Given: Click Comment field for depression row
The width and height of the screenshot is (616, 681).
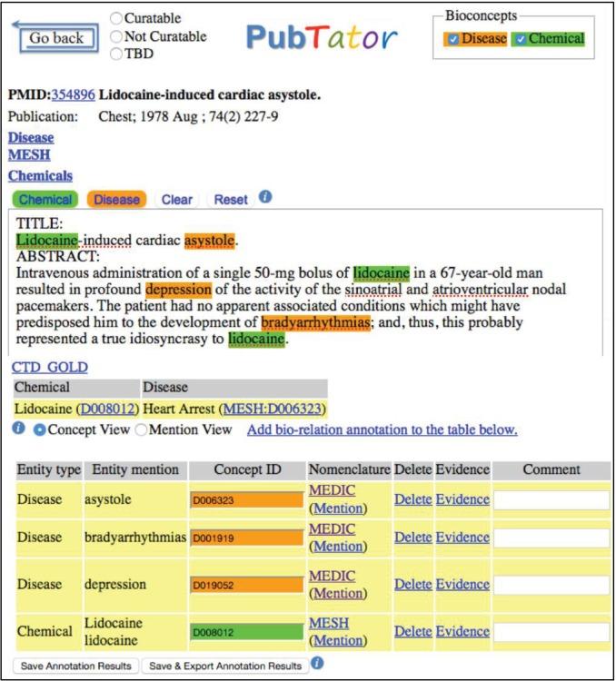Looking at the screenshot, I should (x=551, y=585).
